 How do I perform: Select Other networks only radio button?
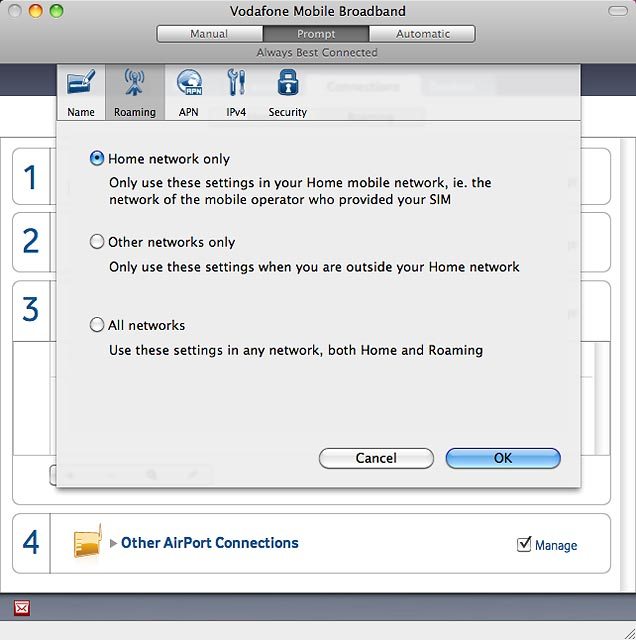tap(97, 242)
